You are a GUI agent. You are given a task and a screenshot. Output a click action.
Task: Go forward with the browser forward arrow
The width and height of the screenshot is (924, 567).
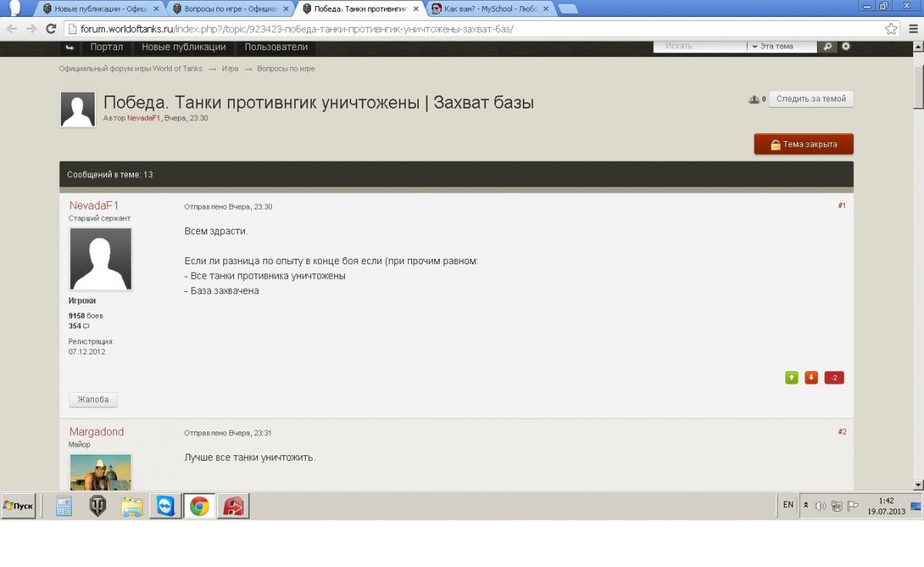pyautogui.click(x=31, y=29)
